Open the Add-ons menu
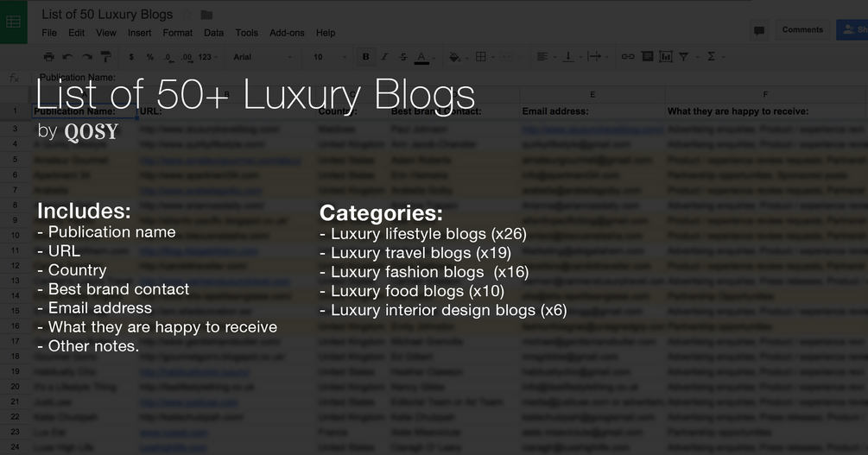The height and width of the screenshot is (455, 868). (x=287, y=33)
